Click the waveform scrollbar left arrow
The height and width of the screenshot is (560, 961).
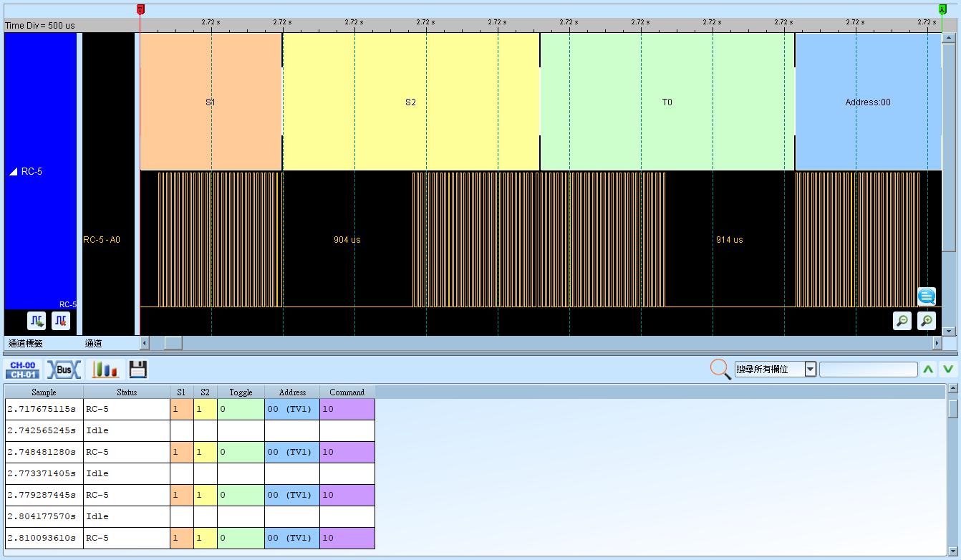[x=145, y=343]
